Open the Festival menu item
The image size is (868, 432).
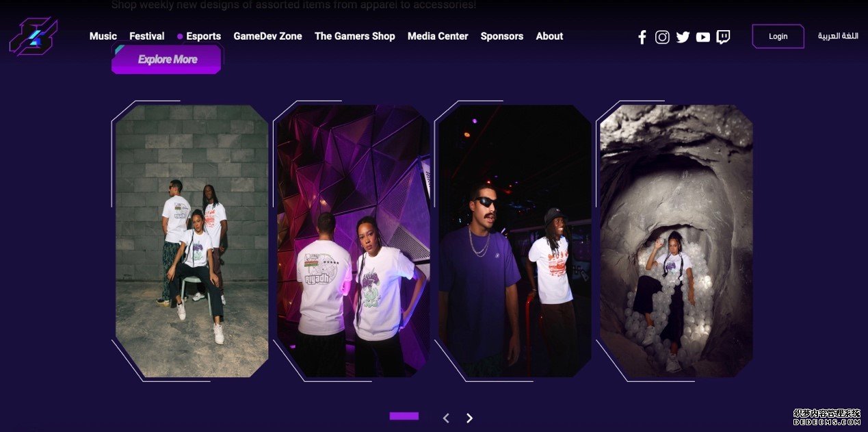coord(147,36)
